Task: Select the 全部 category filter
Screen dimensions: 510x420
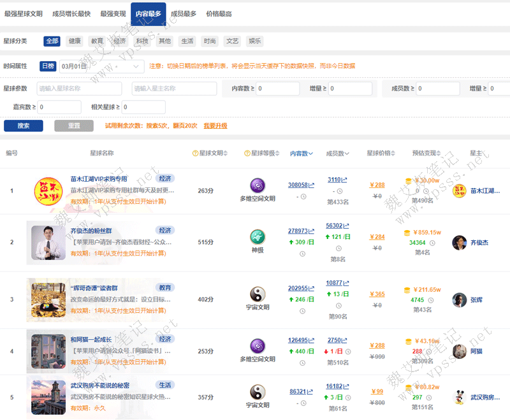Action: (52, 41)
